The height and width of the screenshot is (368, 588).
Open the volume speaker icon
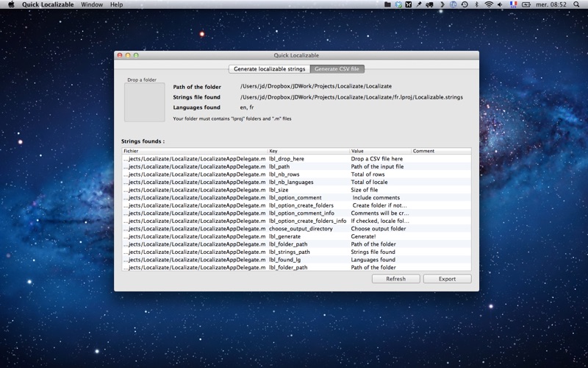[500, 4]
